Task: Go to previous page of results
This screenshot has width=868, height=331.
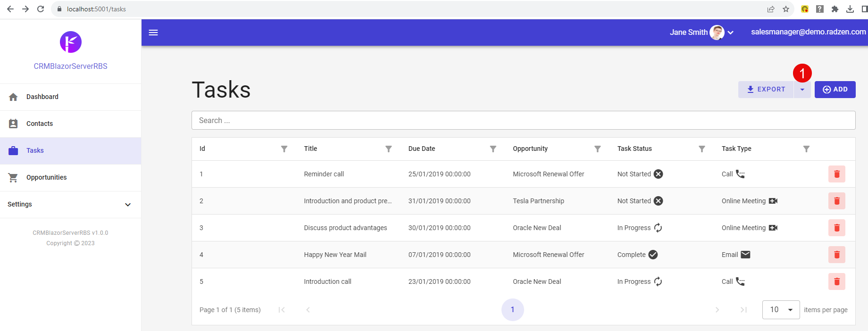Action: (308, 310)
